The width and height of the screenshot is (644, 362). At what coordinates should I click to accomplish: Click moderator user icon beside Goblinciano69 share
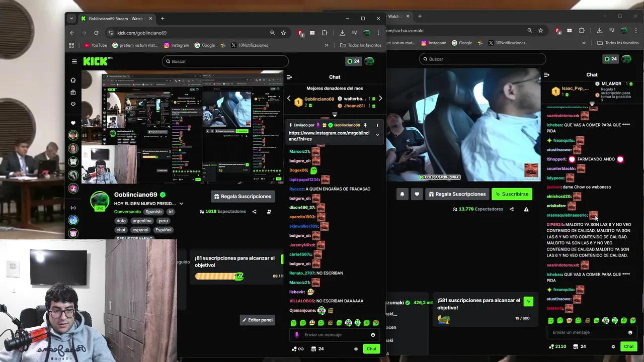click(x=269, y=212)
